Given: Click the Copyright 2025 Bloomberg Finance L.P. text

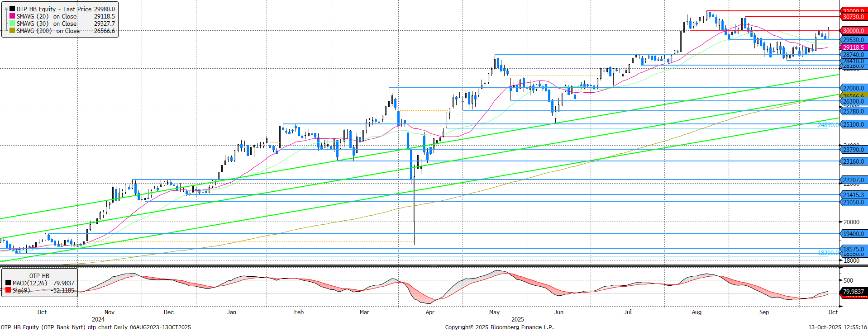Looking at the screenshot, I should click(499, 327).
